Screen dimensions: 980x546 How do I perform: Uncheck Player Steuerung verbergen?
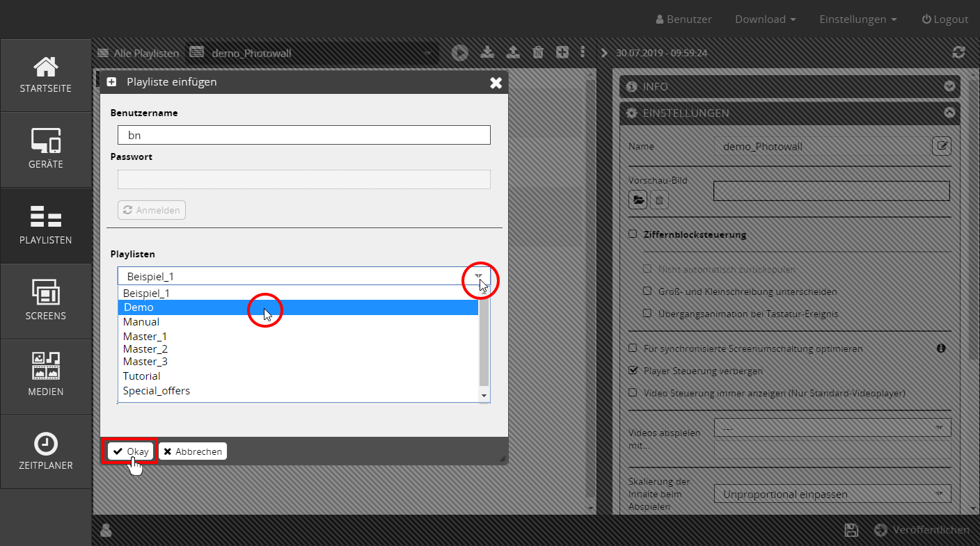[x=633, y=371]
